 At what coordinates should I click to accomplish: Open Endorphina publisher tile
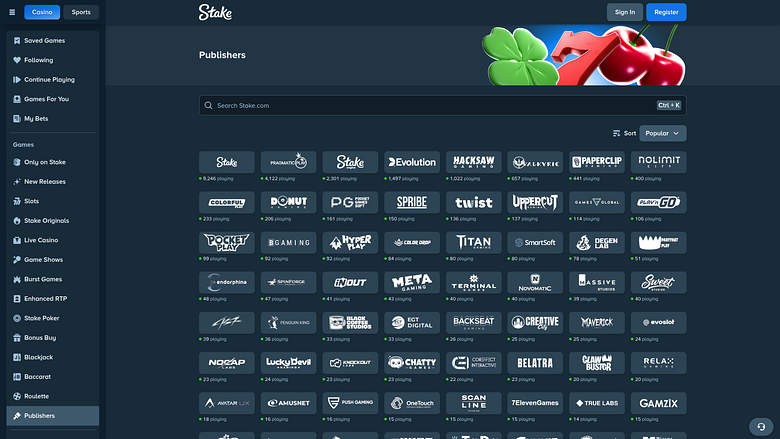point(227,282)
